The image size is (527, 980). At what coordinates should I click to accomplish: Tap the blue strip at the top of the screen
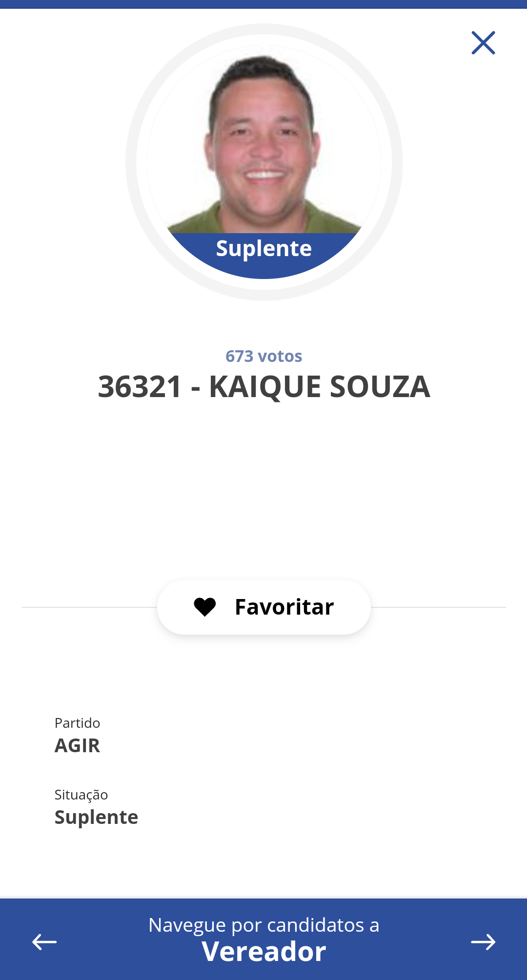(263, 4)
